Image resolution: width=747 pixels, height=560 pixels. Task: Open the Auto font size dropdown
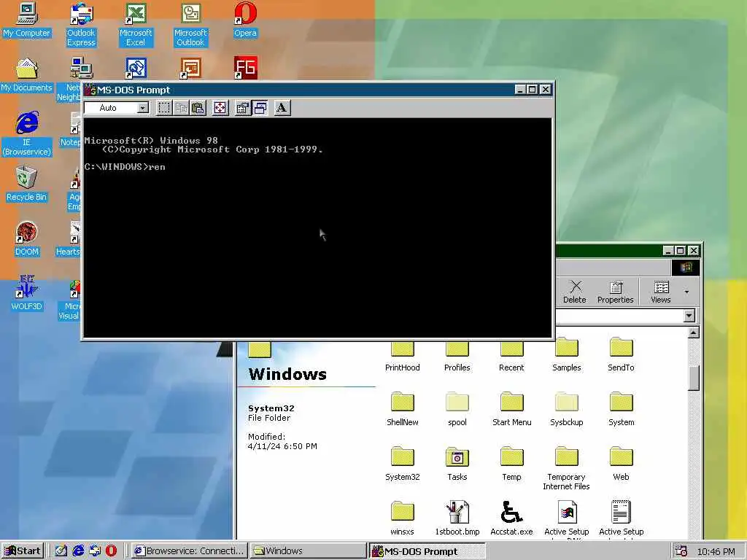[142, 108]
